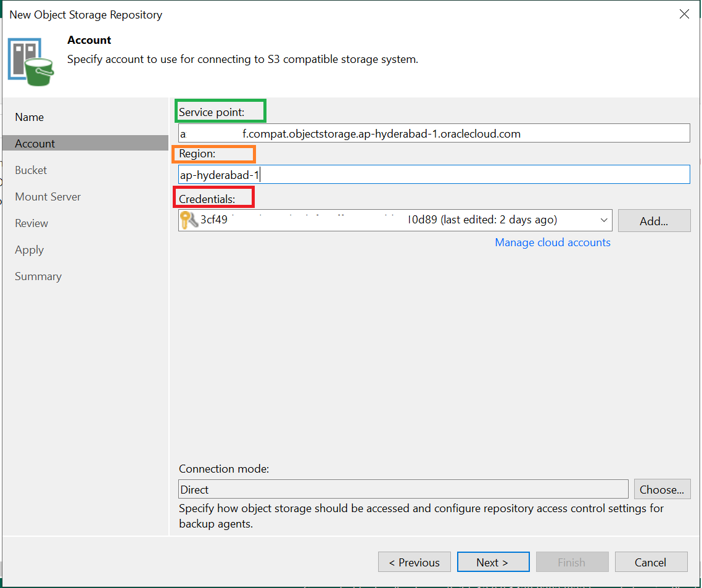Select the Mount Server step
Screen dimensions: 702x588
pos(47,196)
